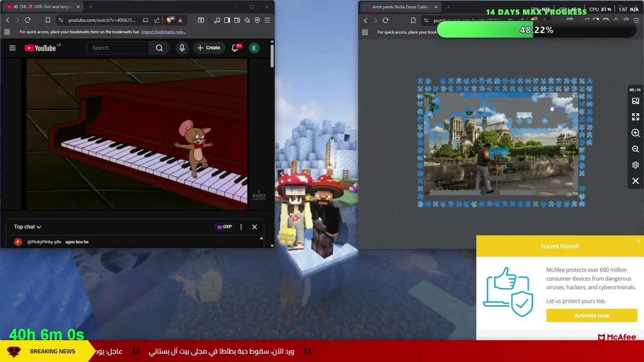Click the youtube.com address bar URL
This screenshot has height=362, width=644.
coord(102,20)
